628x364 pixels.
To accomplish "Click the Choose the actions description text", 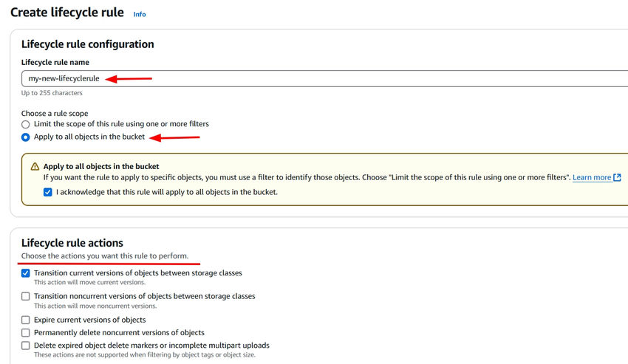I will (100, 256).
